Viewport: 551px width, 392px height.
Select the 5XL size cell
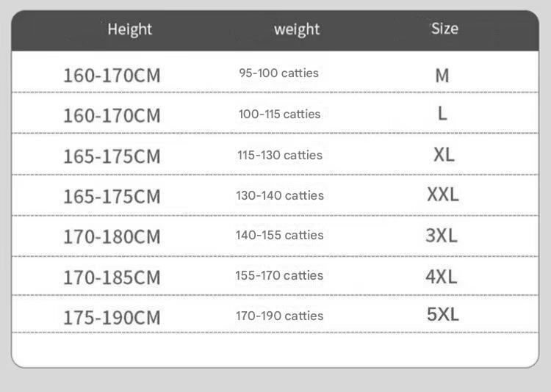442,316
